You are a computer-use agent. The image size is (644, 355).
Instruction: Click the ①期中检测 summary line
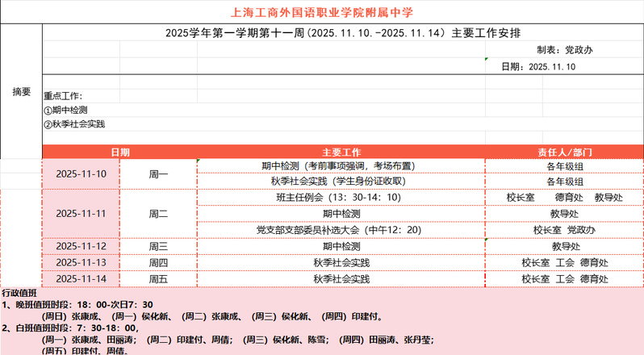pyautogui.click(x=66, y=110)
